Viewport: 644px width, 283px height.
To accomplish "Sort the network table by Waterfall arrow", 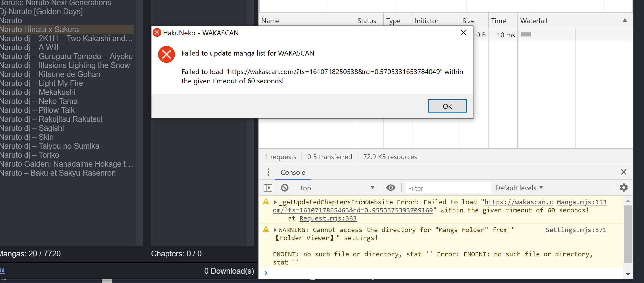I will point(625,20).
